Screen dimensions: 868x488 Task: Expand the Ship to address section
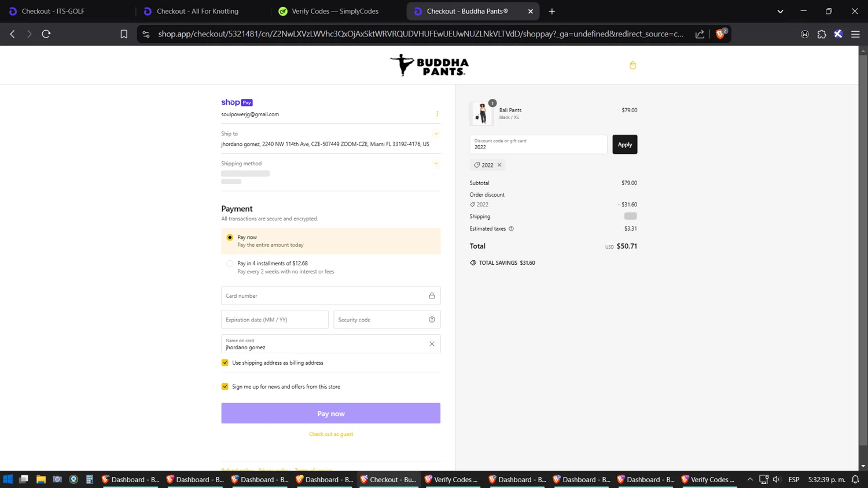click(x=436, y=134)
